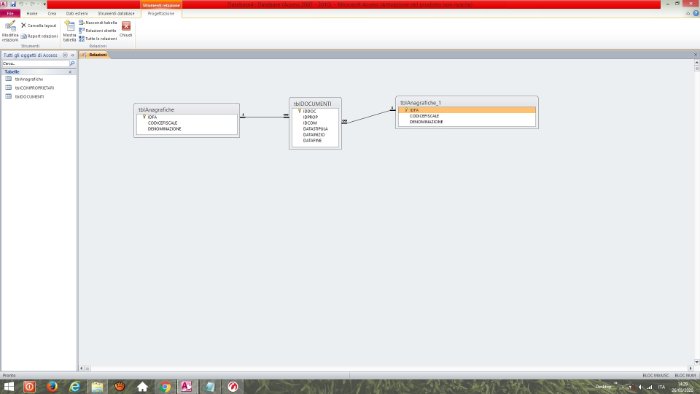Collapse the Tabelle group

click(70, 72)
